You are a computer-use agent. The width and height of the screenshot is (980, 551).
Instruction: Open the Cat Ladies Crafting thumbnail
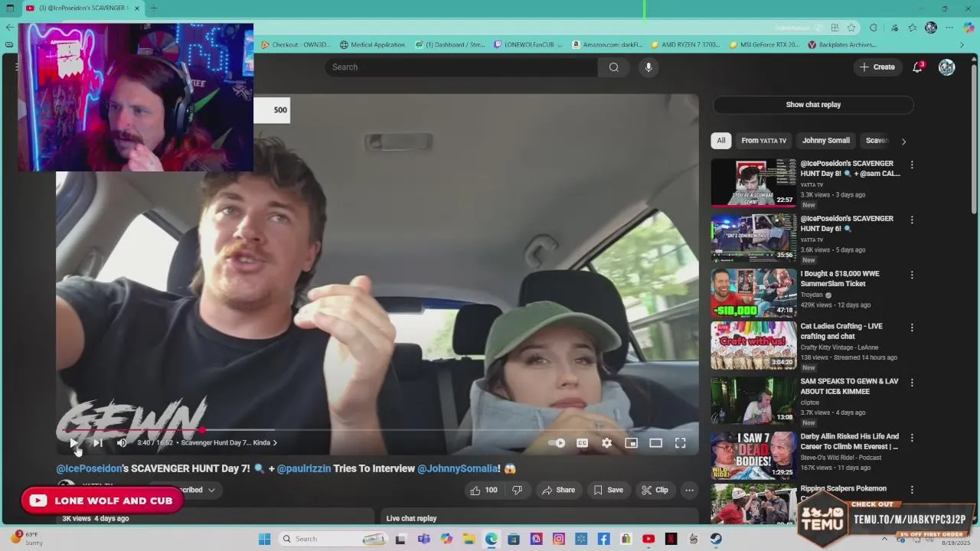click(x=753, y=345)
